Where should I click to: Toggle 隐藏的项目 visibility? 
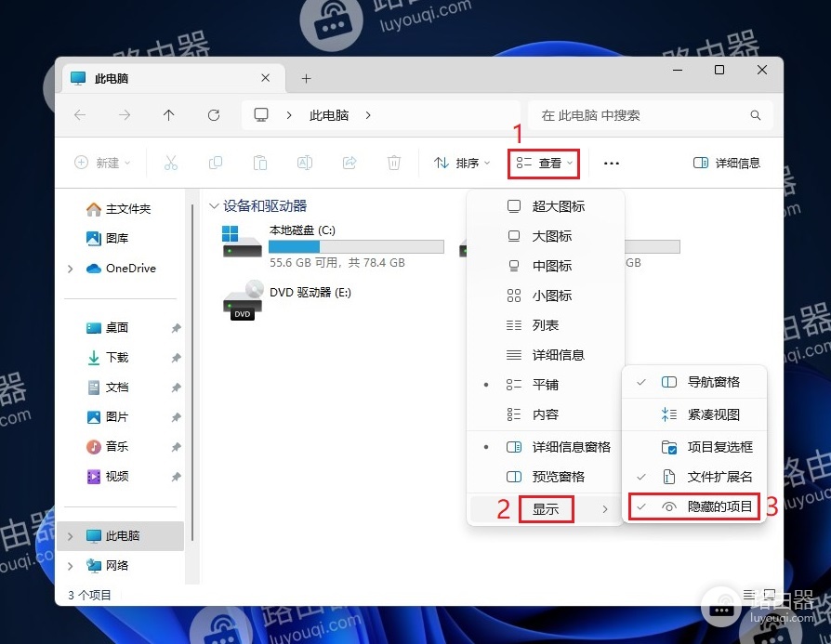click(x=694, y=506)
